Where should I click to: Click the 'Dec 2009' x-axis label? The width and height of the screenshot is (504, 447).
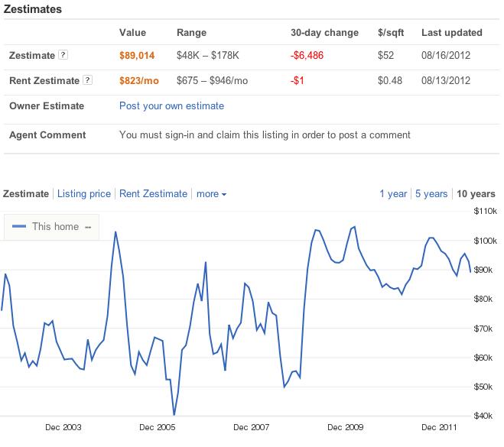[x=345, y=427]
